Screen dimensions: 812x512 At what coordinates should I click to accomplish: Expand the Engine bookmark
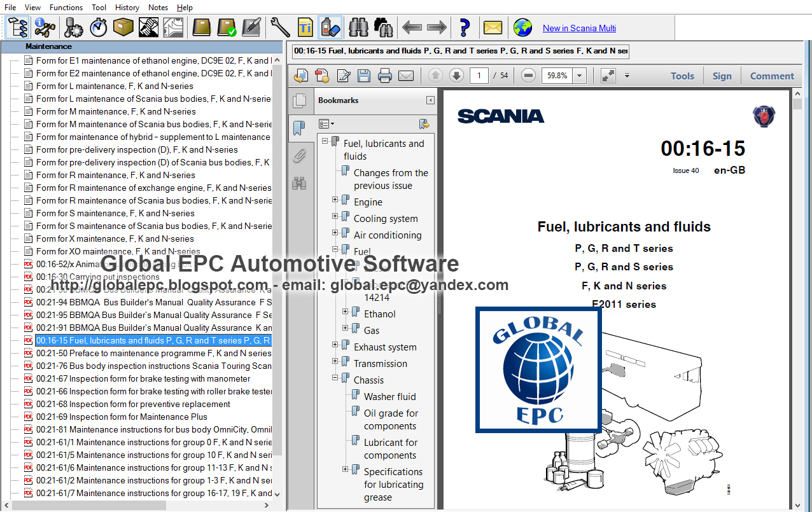pos(335,200)
